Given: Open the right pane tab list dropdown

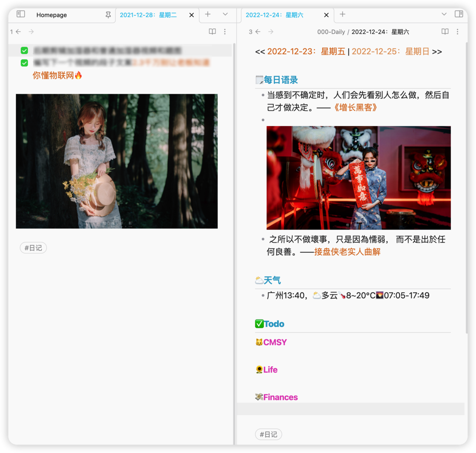Looking at the screenshot, I should coord(445,14).
